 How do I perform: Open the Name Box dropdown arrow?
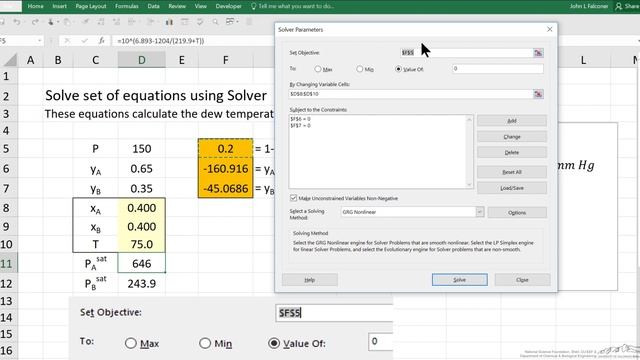(x=39, y=40)
